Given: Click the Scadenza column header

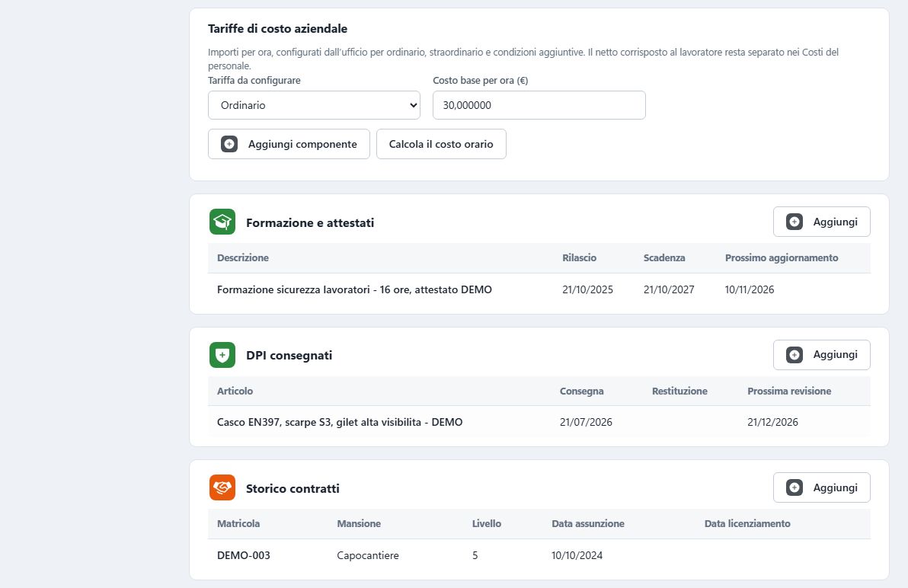Looking at the screenshot, I should click(664, 257).
